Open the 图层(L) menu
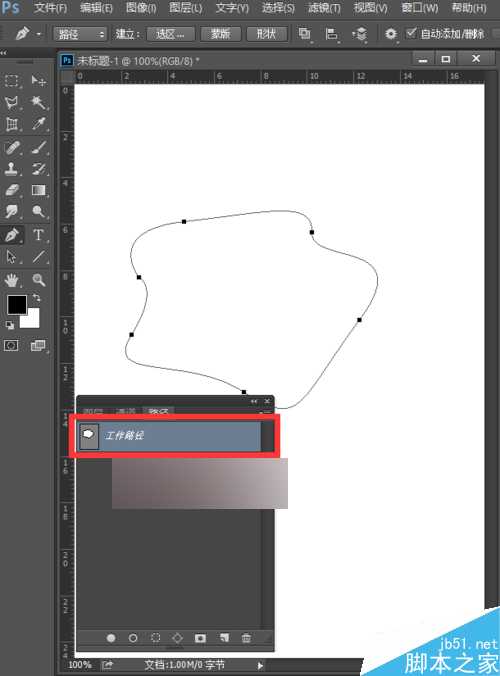 pyautogui.click(x=185, y=8)
